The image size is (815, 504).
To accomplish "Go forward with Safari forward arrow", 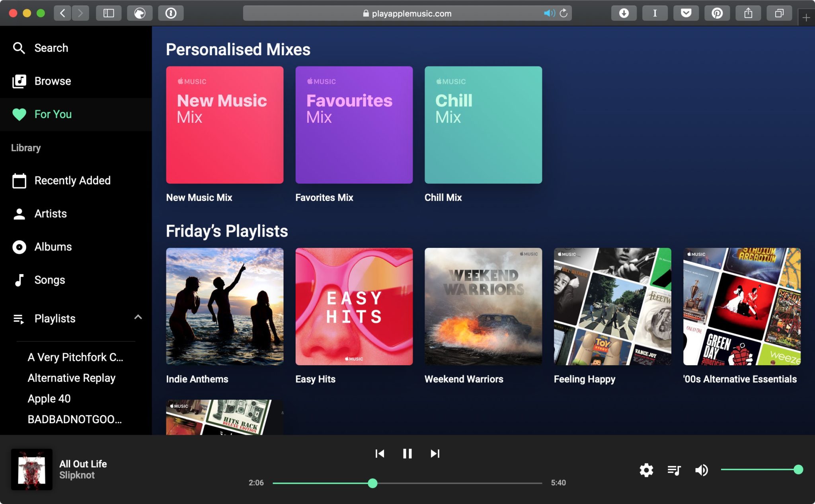I will click(80, 13).
